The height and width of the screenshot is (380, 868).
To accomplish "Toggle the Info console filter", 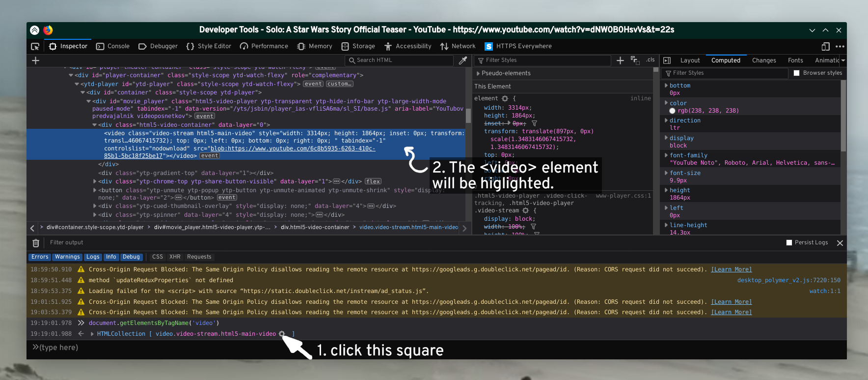I will click(x=111, y=257).
